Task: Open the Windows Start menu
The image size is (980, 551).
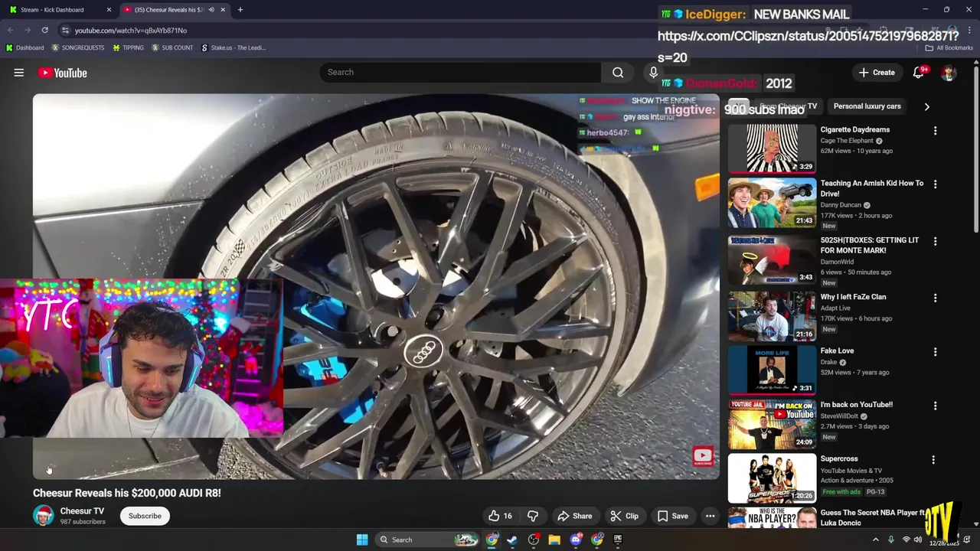Action: 362,540
